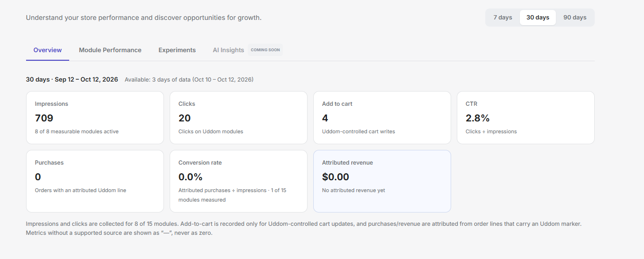Open the CTR metric card
This screenshot has height=259, width=644.
526,118
